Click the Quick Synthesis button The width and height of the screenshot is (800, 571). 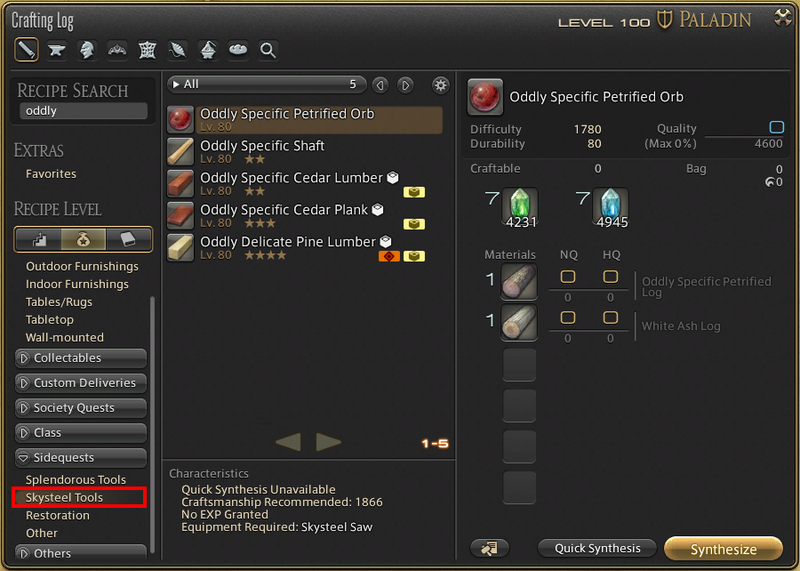tap(597, 548)
